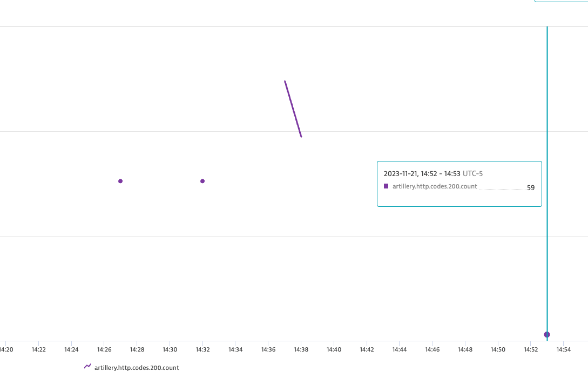Click the data point near 14:32

(202, 181)
